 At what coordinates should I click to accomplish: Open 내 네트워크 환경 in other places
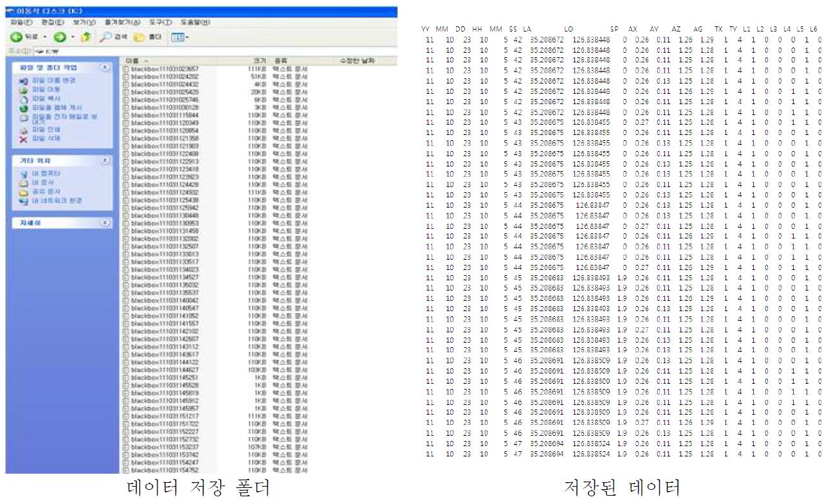56,201
